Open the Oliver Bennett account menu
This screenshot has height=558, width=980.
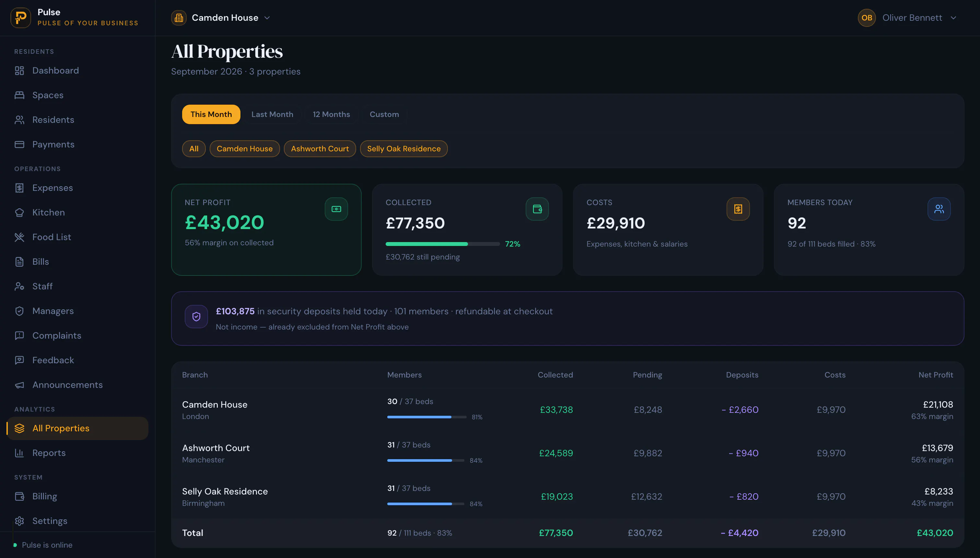tap(907, 17)
